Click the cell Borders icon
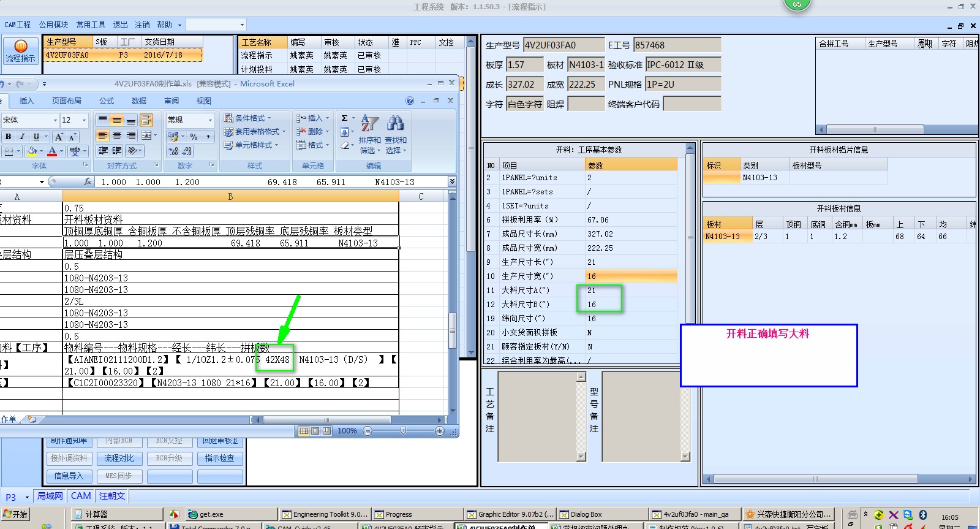Screen dimensions: 980x529 (x=9, y=151)
